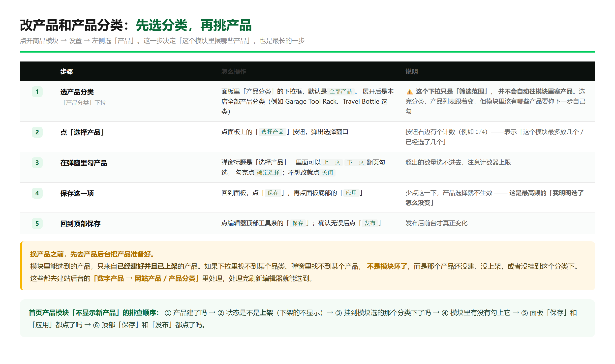Click the 确定选择 tag in step 3
Viewport: 615px width, 364px height.
tap(268, 173)
